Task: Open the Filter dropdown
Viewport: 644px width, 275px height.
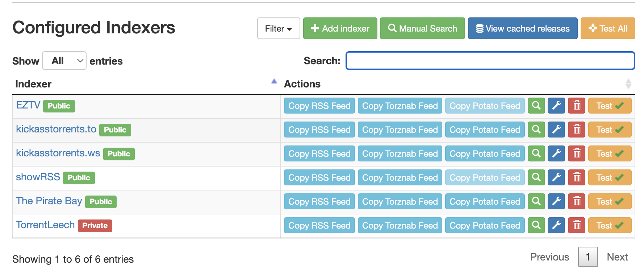Action: (x=278, y=28)
